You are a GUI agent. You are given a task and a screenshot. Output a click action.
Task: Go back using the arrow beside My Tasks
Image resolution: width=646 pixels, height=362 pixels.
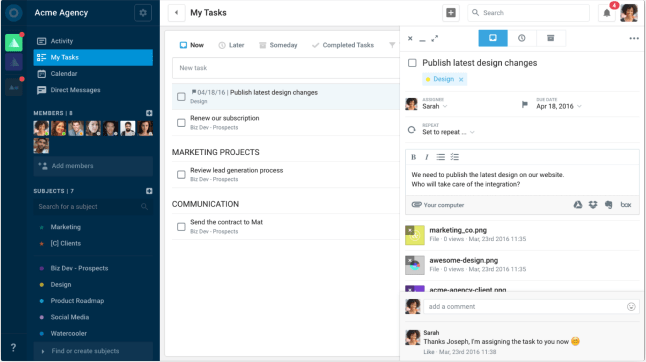coord(176,13)
